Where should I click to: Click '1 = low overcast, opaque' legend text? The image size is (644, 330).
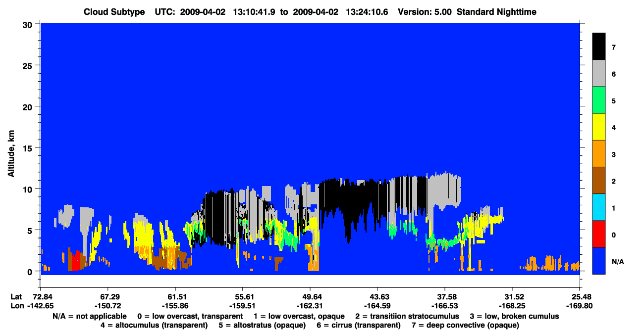tap(300, 316)
